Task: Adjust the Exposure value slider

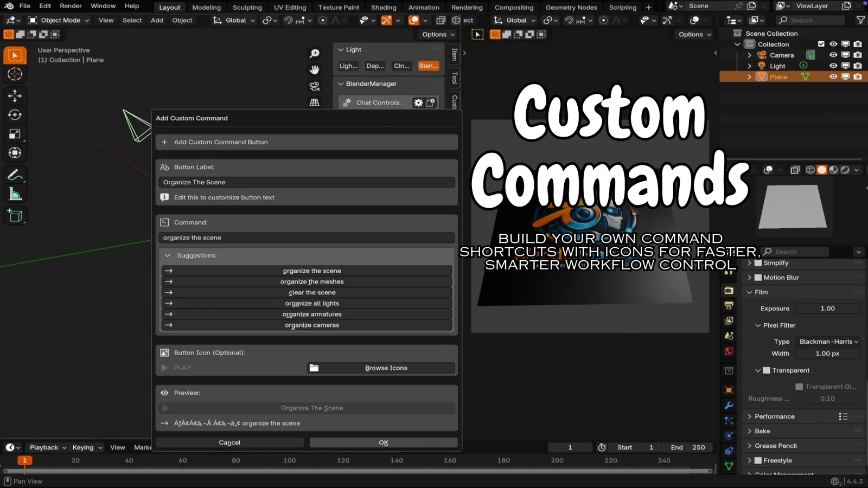Action: tap(827, 309)
